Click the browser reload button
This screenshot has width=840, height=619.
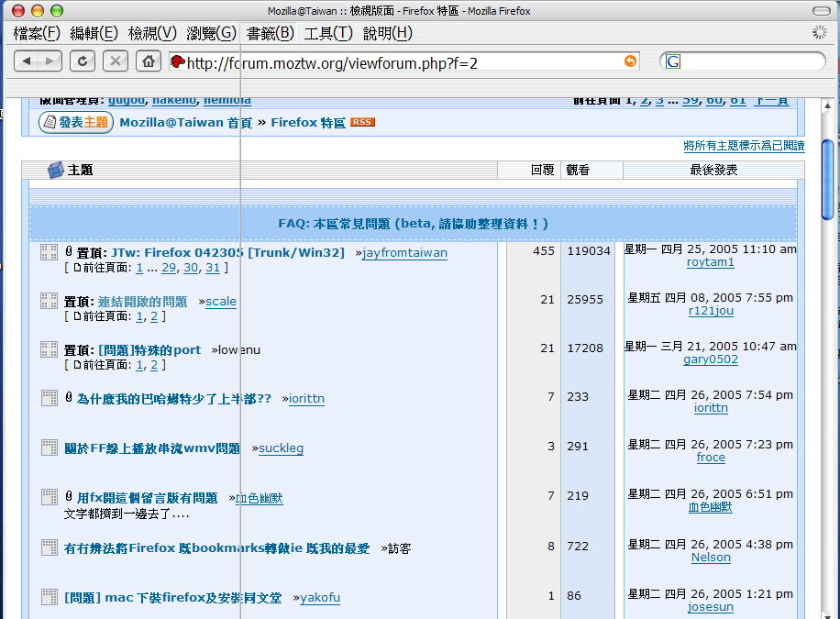[x=83, y=61]
